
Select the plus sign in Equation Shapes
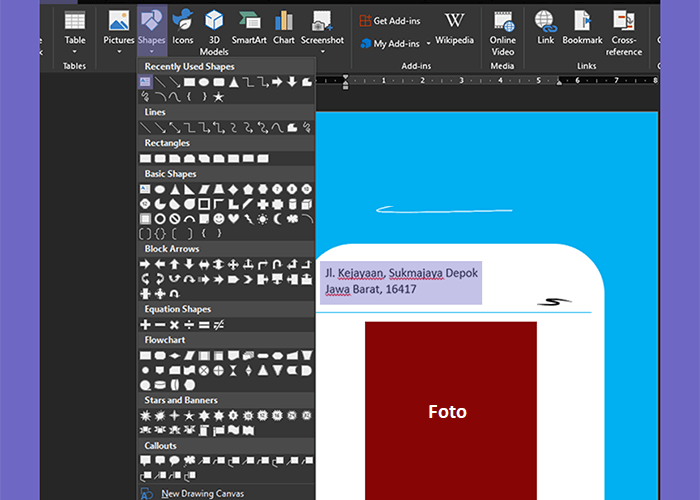coord(145,325)
